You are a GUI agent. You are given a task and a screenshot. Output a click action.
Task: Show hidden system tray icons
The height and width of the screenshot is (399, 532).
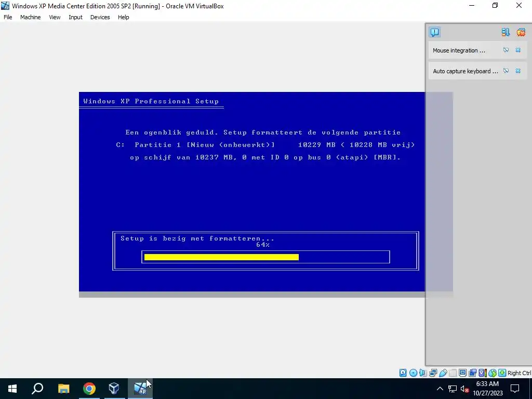(x=440, y=389)
